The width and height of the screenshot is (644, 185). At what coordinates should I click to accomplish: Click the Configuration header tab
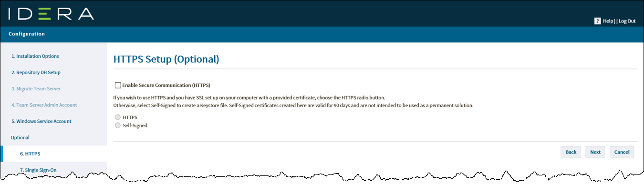click(x=27, y=34)
